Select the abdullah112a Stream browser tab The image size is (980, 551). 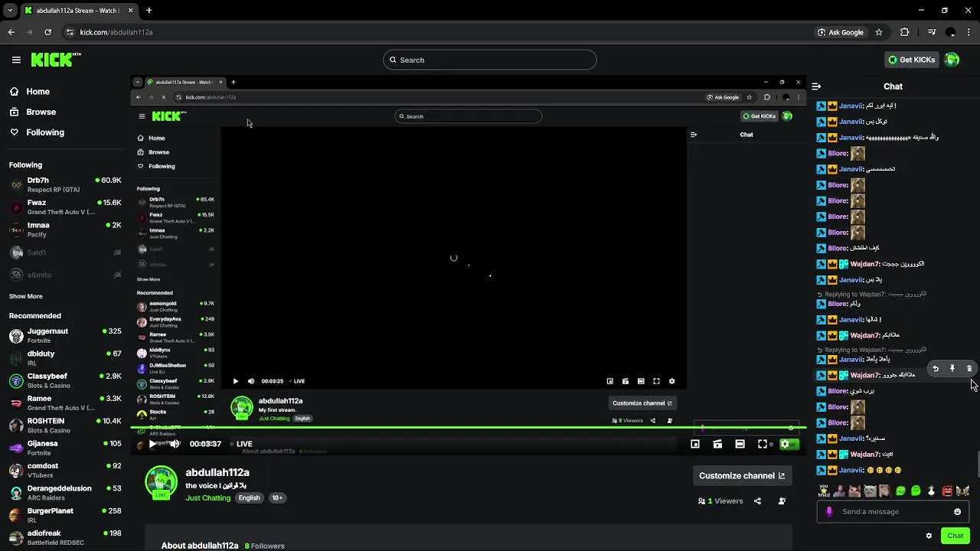79,11
